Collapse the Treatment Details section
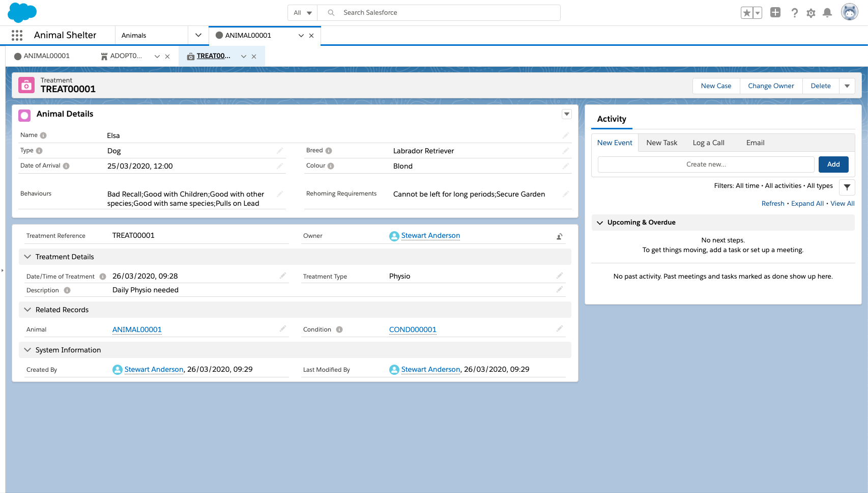This screenshot has width=868, height=493. (27, 257)
